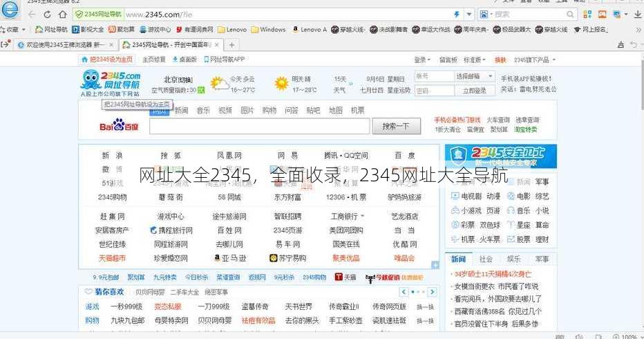
Task: Click next arrow in 猜你喜欢 carousel
Action: coord(432,292)
